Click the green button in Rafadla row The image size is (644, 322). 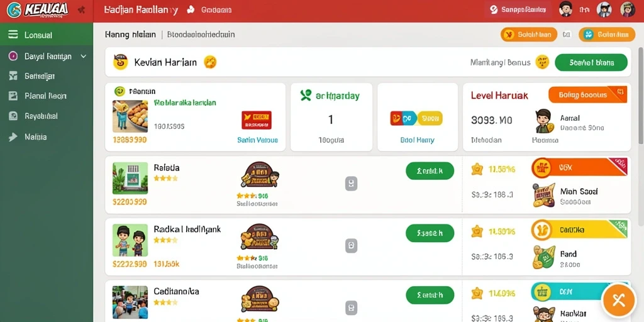(x=430, y=171)
